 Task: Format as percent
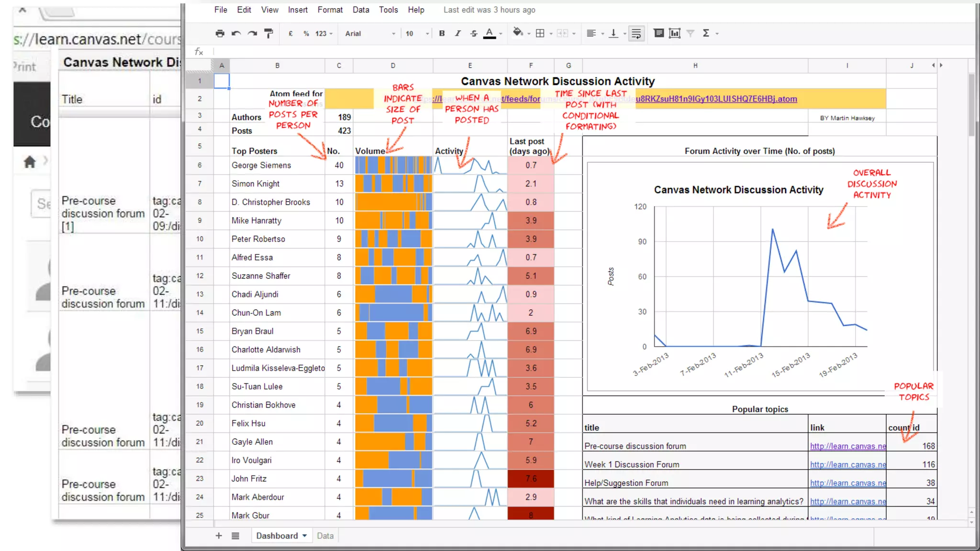pos(306,33)
